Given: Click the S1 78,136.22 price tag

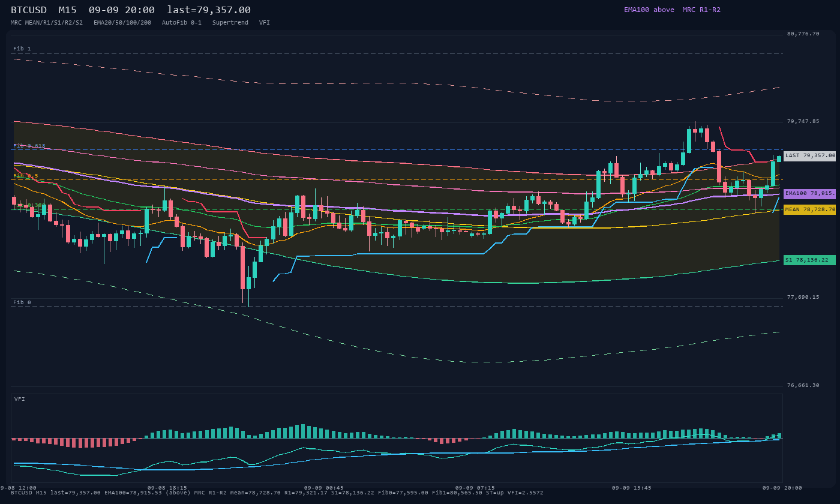Looking at the screenshot, I should [x=809, y=260].
